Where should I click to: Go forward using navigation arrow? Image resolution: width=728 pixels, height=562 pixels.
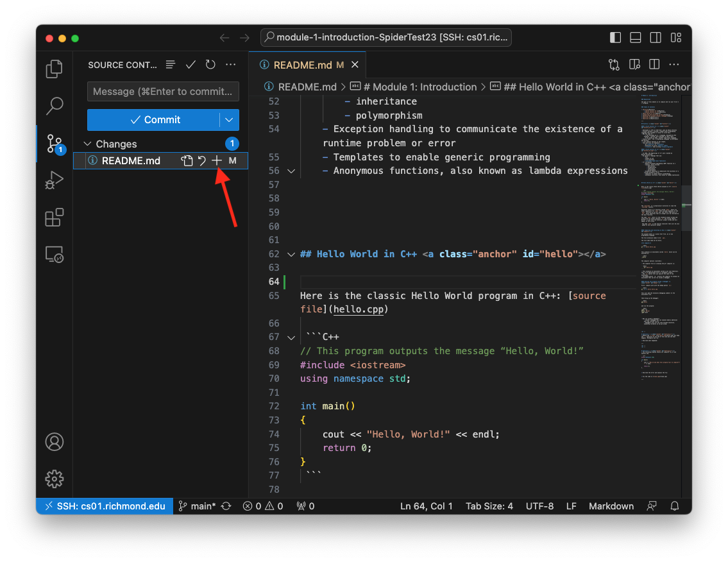(244, 38)
